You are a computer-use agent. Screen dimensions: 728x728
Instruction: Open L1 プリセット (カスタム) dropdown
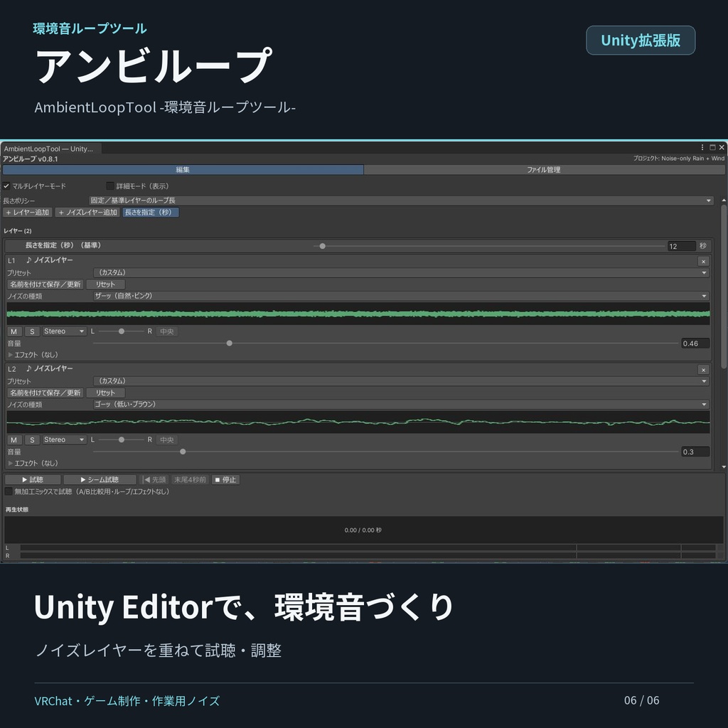tap(401, 272)
